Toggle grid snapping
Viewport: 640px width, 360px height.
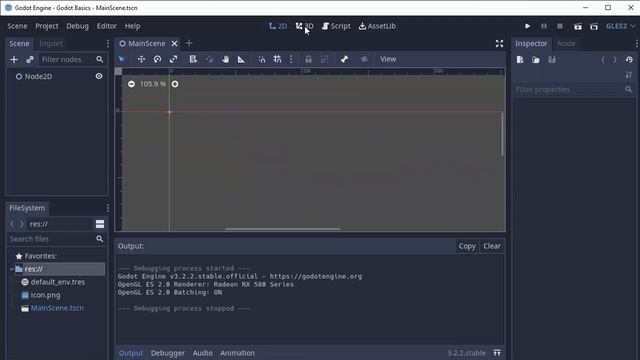(278, 59)
